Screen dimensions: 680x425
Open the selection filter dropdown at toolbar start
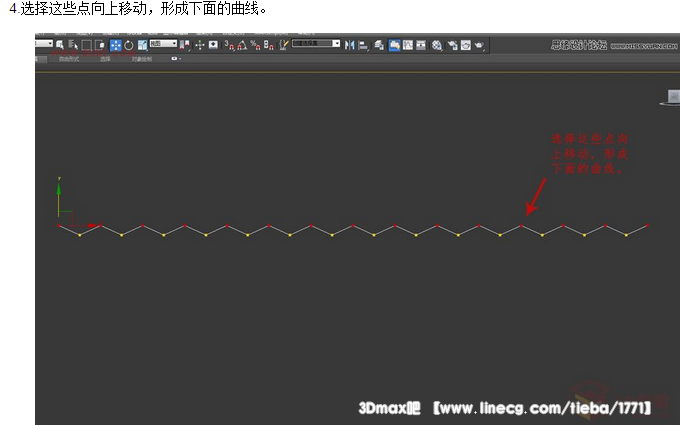tap(44, 43)
